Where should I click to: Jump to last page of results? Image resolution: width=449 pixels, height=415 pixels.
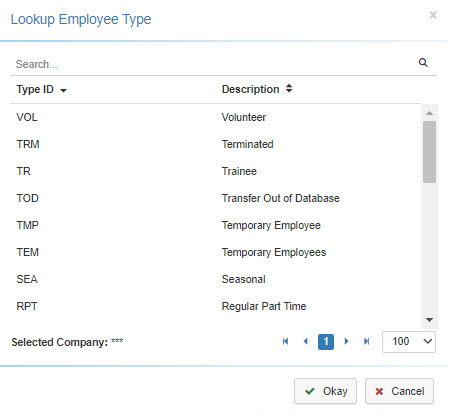pyautogui.click(x=367, y=341)
